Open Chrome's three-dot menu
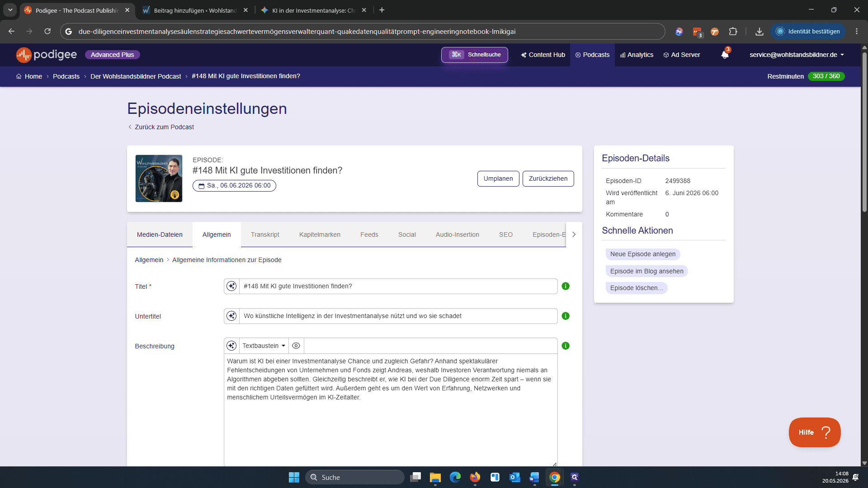868x488 pixels. pyautogui.click(x=857, y=31)
